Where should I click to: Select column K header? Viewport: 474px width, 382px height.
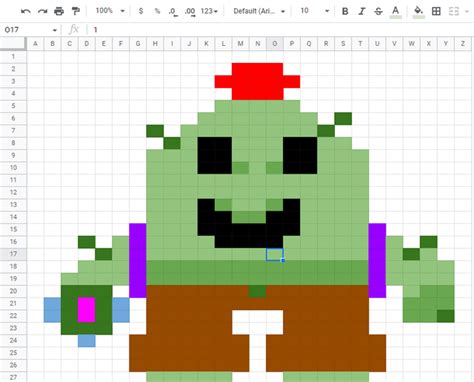[x=206, y=44]
